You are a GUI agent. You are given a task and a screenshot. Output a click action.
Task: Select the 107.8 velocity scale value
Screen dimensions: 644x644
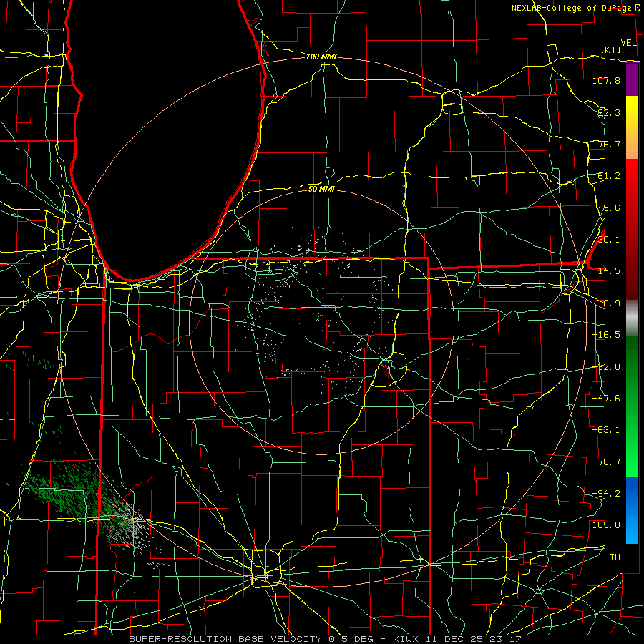point(606,80)
